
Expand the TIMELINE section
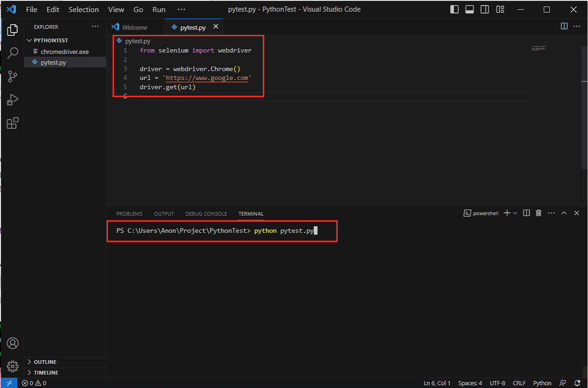46,373
